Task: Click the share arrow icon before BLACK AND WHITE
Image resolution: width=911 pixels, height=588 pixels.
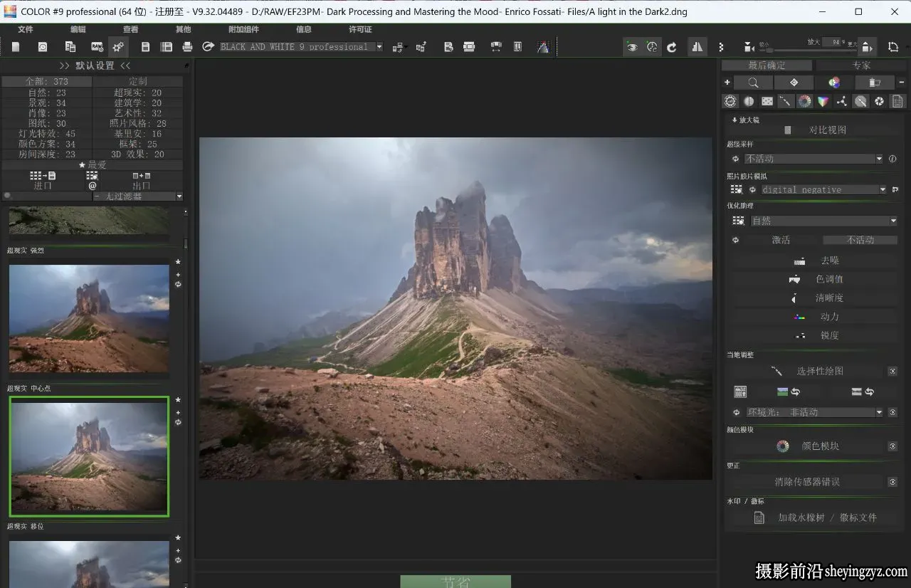Action: pyautogui.click(x=208, y=47)
